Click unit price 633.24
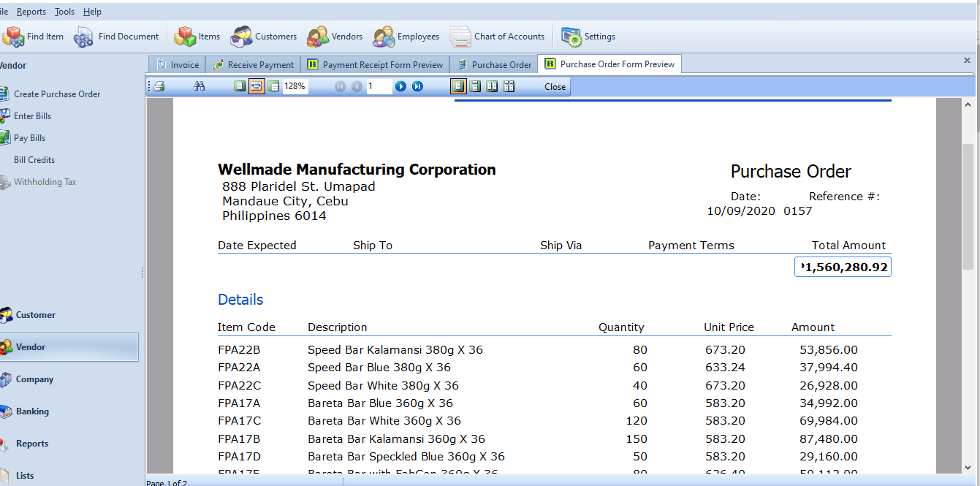This screenshot has width=980, height=486. coord(725,368)
